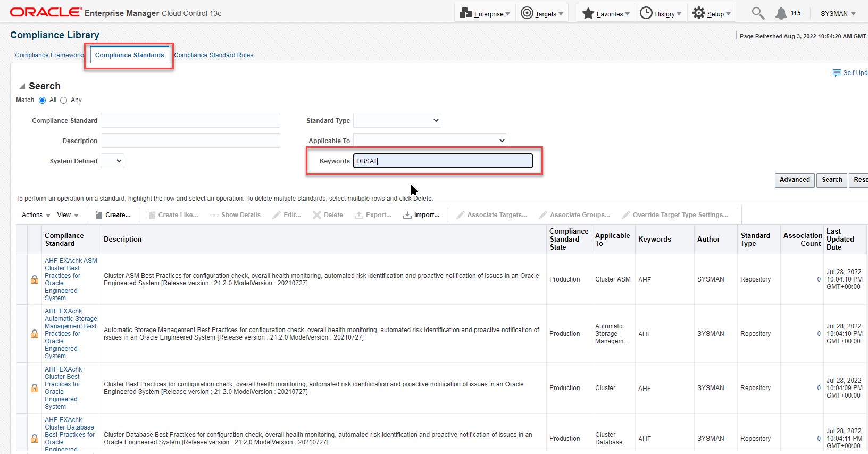This screenshot has height=454, width=868.
Task: Click the Self Update link icon
Action: point(837,73)
